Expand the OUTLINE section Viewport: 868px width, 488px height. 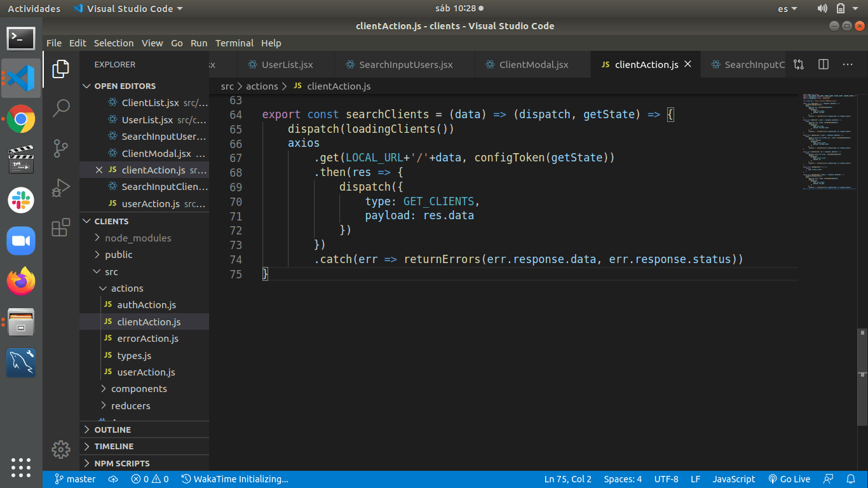pos(112,430)
